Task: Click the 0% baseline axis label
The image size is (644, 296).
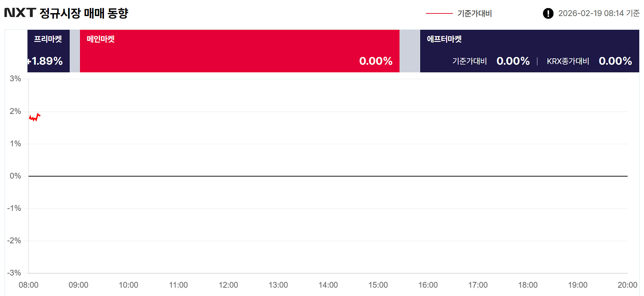Action: click(15, 176)
